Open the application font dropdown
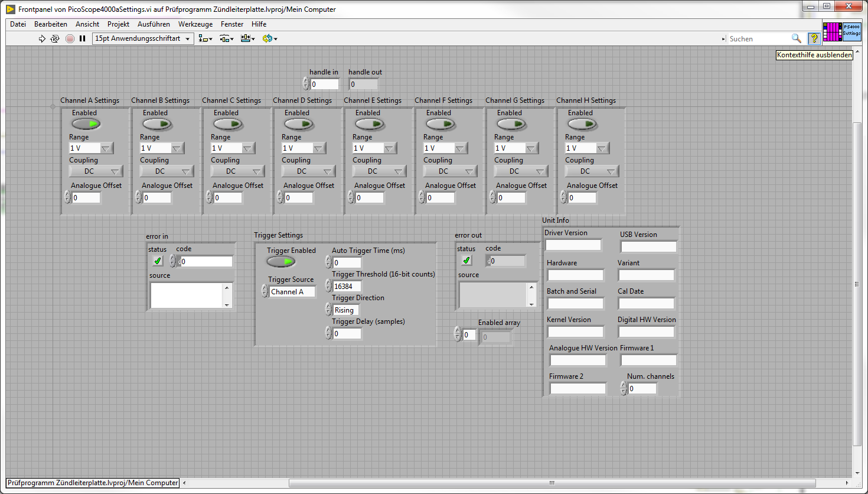868x494 pixels. point(143,38)
